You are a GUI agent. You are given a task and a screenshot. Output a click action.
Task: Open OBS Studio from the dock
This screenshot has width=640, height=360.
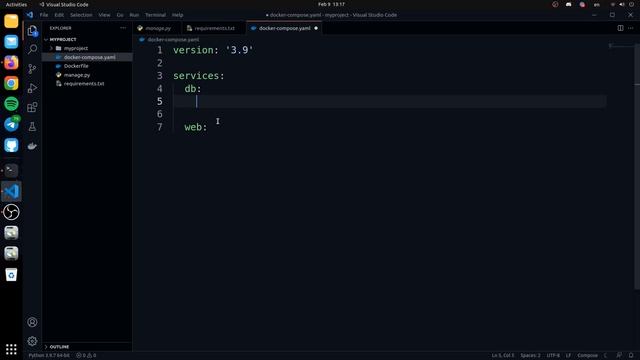(11, 212)
